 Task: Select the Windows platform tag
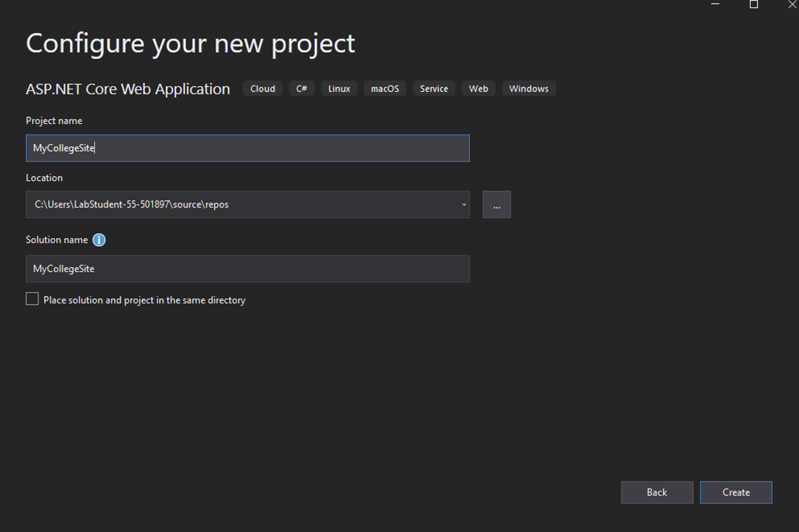(x=529, y=89)
